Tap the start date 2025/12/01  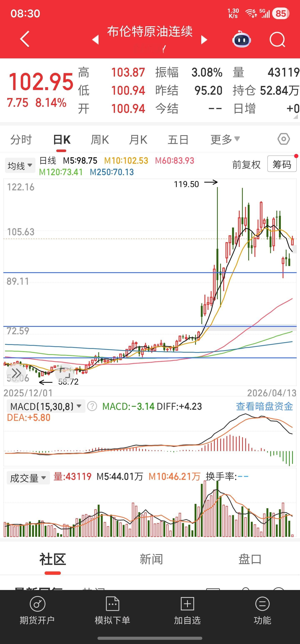[28, 393]
